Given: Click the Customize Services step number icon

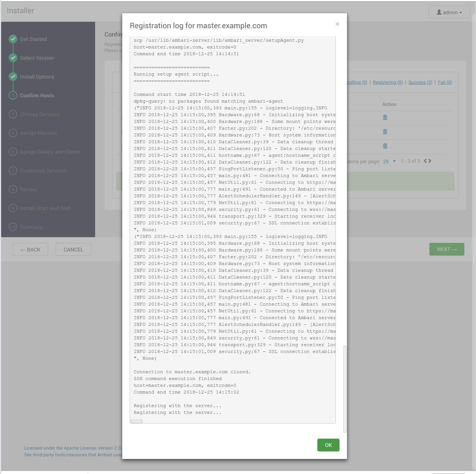Looking at the screenshot, I should click(13, 171).
